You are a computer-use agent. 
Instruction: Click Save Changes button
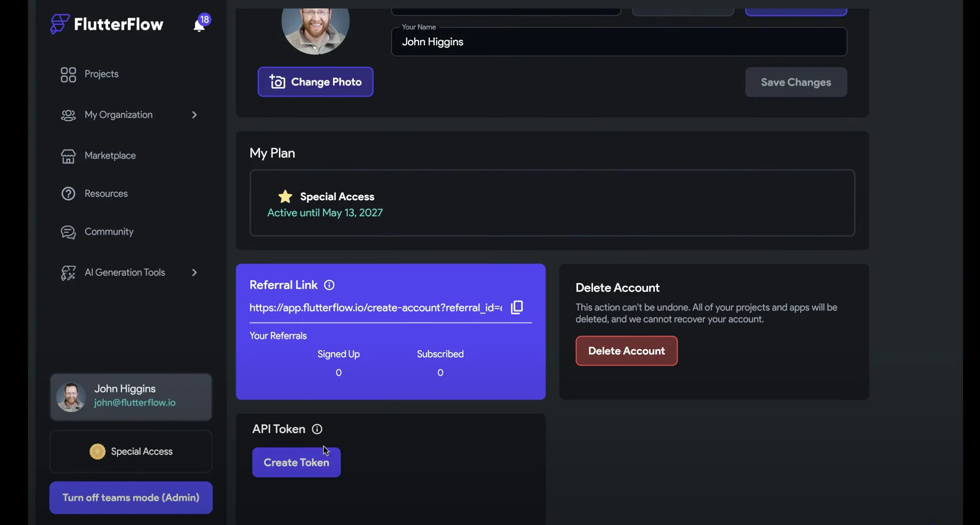point(796,82)
